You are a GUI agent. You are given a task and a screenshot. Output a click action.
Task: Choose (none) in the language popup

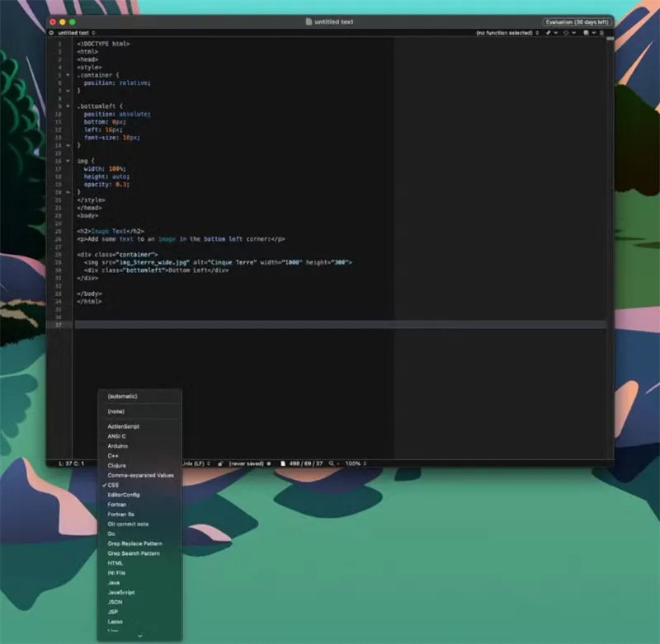click(115, 411)
